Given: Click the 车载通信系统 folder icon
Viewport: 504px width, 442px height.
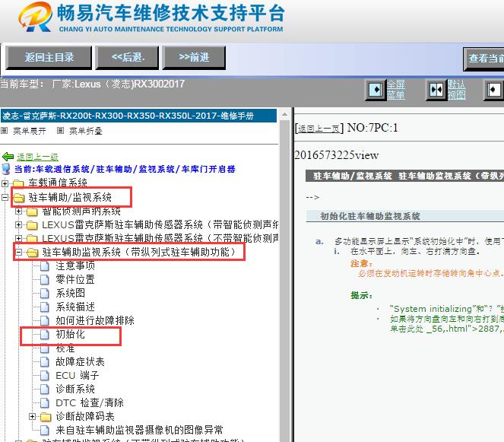Looking at the screenshot, I should 19,183.
